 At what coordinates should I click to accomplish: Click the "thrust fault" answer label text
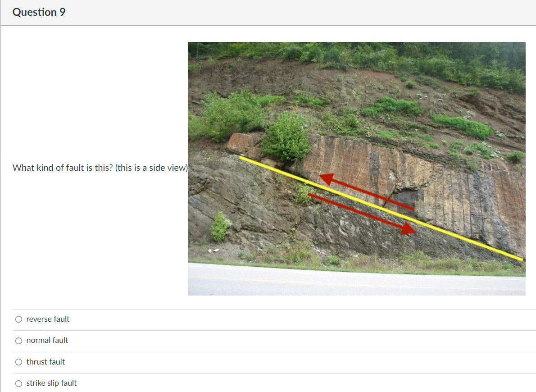pyautogui.click(x=45, y=362)
